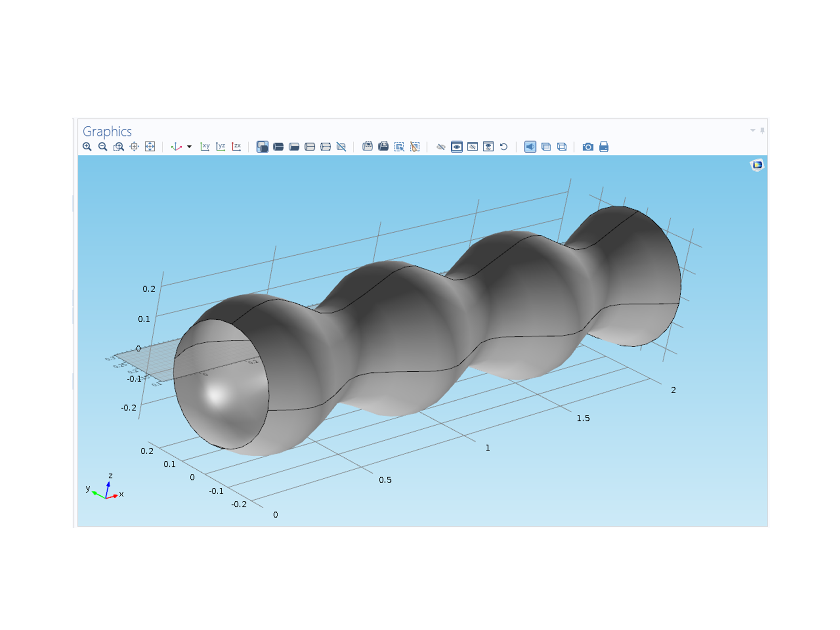
Task: Click the Zoom In magnifier icon
Action: [87, 147]
